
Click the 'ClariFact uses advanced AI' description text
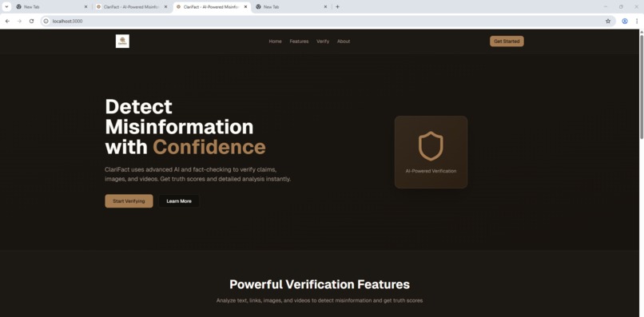pos(198,174)
